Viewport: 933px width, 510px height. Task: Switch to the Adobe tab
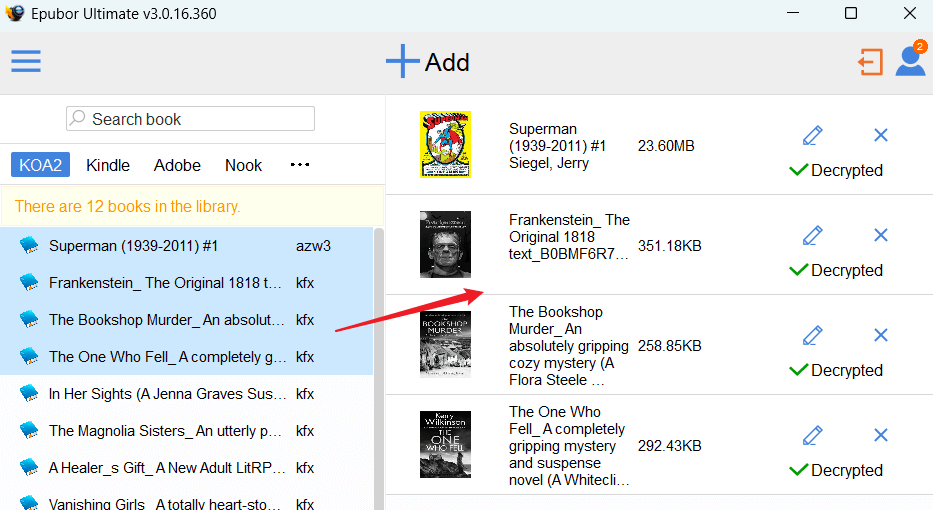click(x=177, y=165)
